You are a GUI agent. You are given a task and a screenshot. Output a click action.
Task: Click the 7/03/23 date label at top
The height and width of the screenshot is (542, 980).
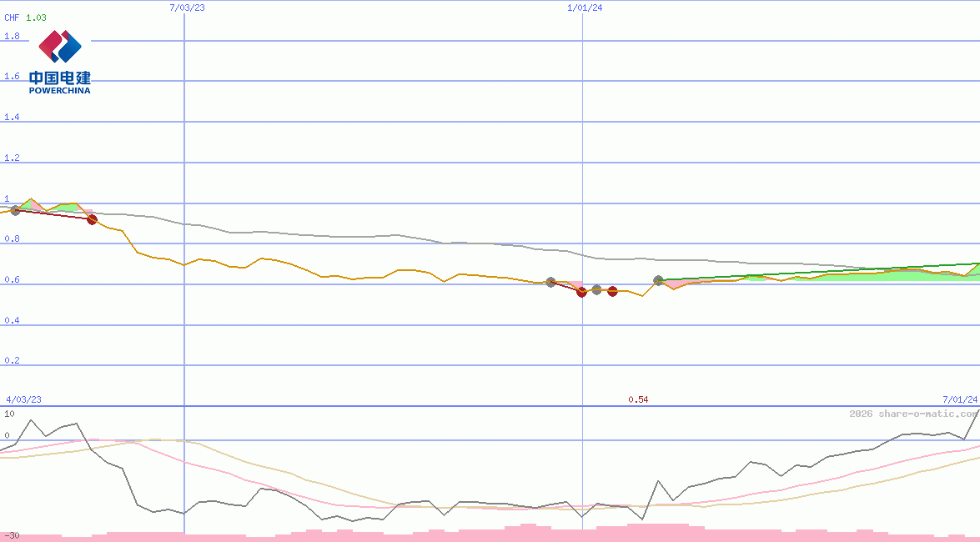tap(187, 8)
